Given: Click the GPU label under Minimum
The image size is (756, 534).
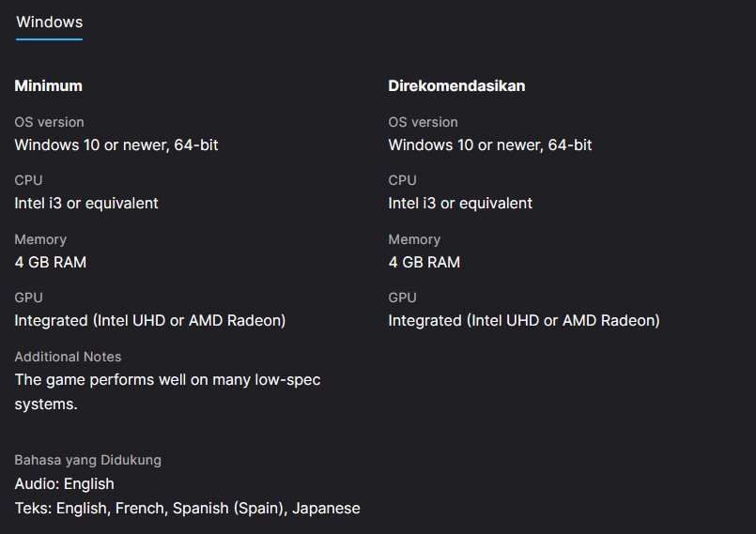Looking at the screenshot, I should pos(28,298).
